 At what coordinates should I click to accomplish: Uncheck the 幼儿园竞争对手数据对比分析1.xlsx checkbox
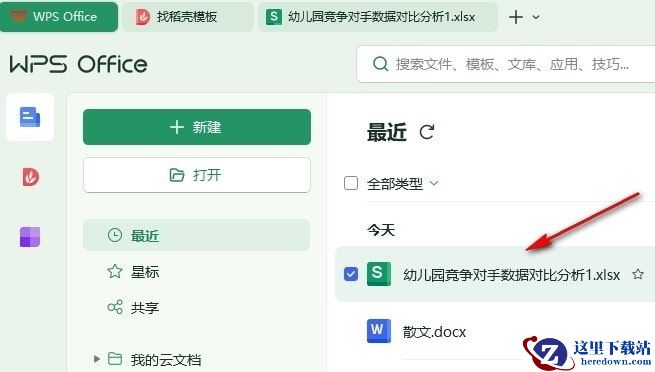click(x=351, y=274)
